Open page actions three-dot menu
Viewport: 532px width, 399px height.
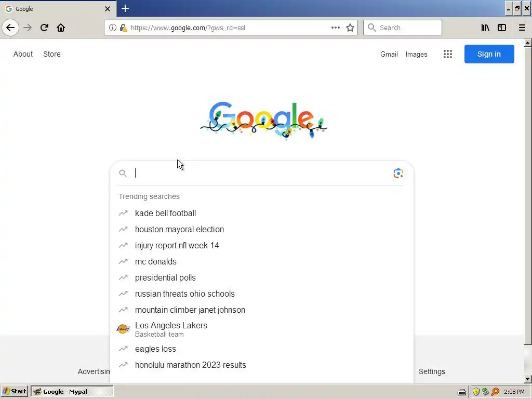pos(336,28)
